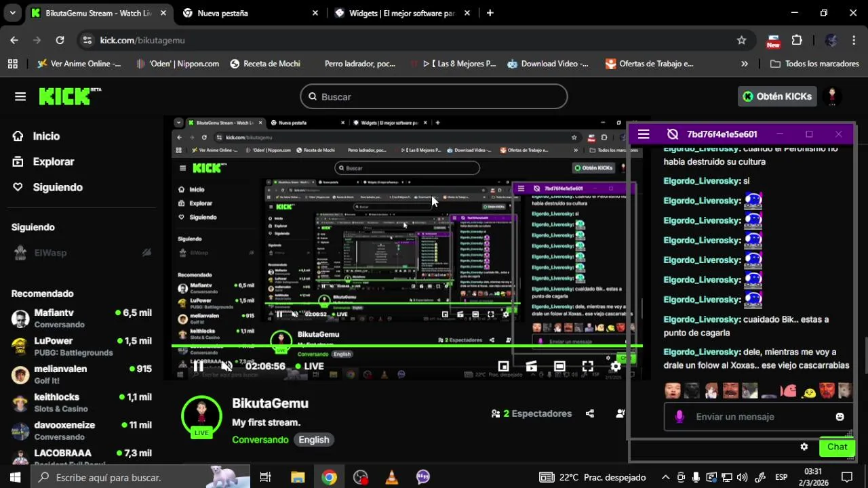Click microphone icon in chat input
The height and width of the screenshot is (488, 868).
pos(679,417)
